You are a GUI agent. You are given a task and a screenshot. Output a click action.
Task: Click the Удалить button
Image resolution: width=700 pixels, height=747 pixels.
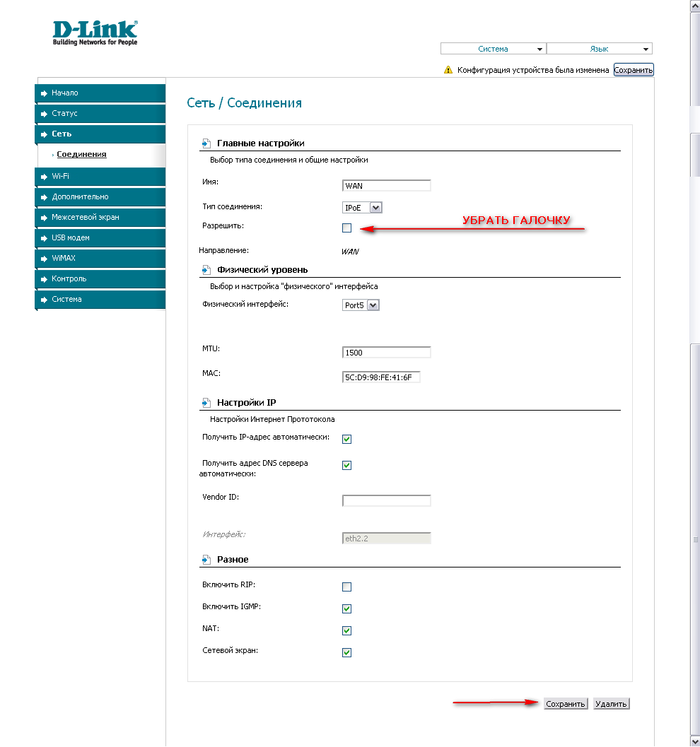pos(612,704)
